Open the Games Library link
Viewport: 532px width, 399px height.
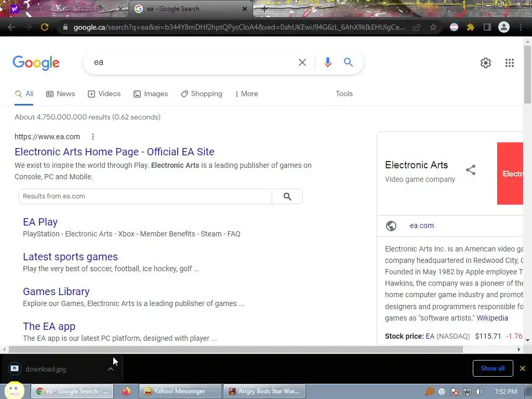[x=56, y=291]
